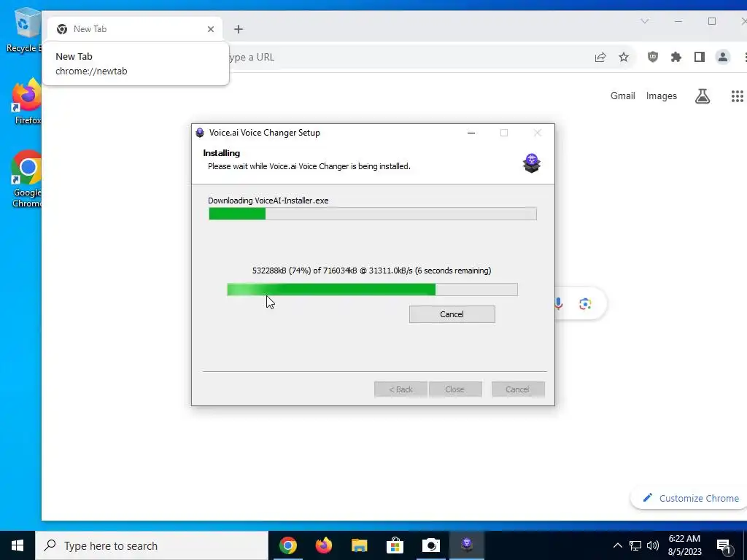
Task: Click the Voice.ai logo in setup header
Action: click(x=532, y=163)
